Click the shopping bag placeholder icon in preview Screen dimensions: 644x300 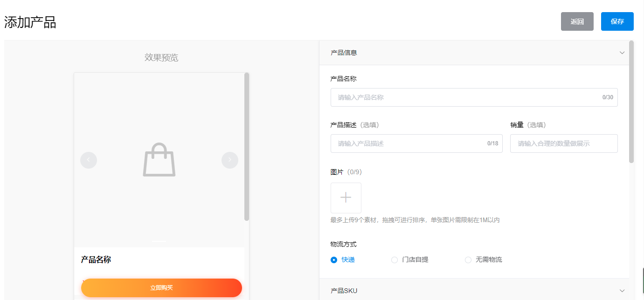pyautogui.click(x=159, y=160)
